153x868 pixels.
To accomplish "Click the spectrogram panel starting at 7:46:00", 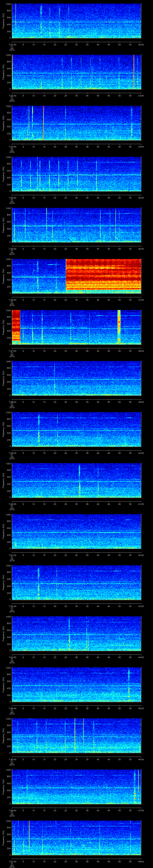I will 77,787.
